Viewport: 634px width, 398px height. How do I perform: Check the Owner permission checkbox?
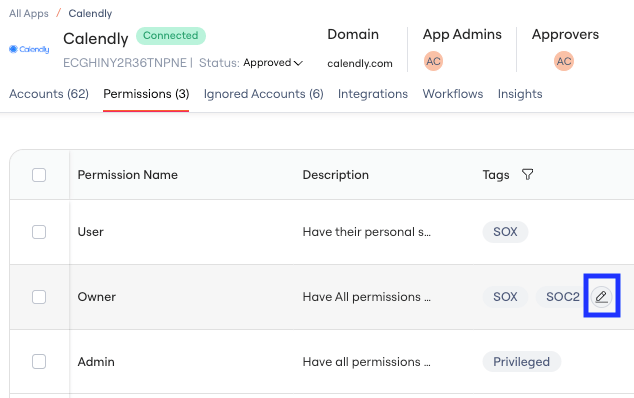pos(39,296)
